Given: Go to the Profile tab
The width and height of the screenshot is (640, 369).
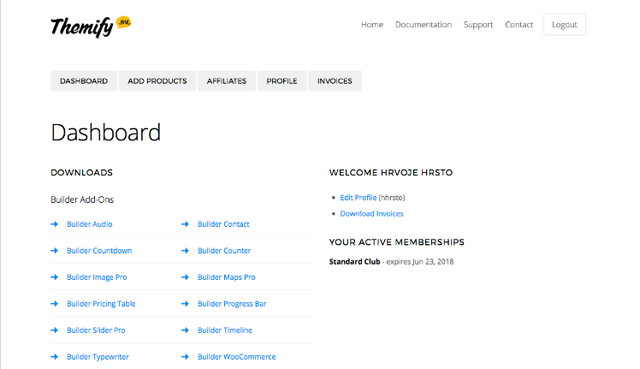Looking at the screenshot, I should [x=282, y=81].
